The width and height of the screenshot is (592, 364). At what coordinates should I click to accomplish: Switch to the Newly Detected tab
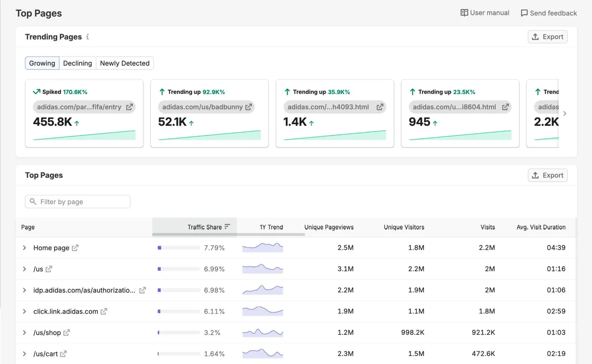pos(125,63)
